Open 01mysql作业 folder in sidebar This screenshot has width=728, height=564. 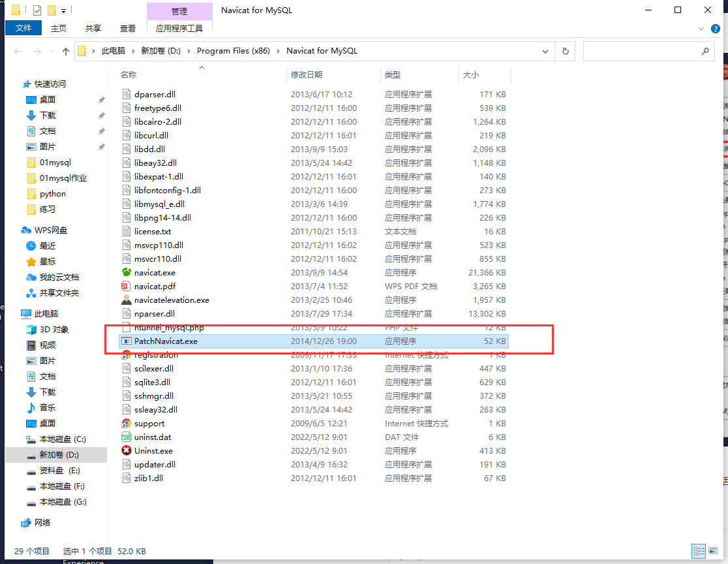pyautogui.click(x=57, y=178)
